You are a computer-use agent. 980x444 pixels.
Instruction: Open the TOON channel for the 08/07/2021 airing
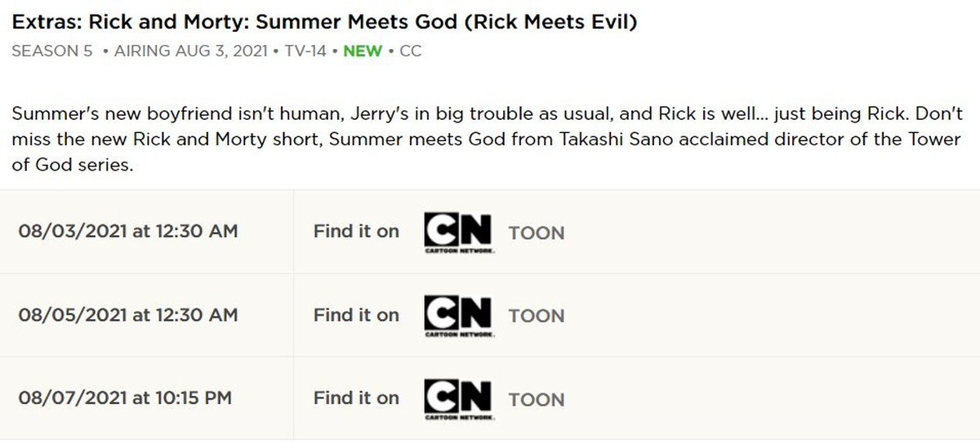pos(537,400)
